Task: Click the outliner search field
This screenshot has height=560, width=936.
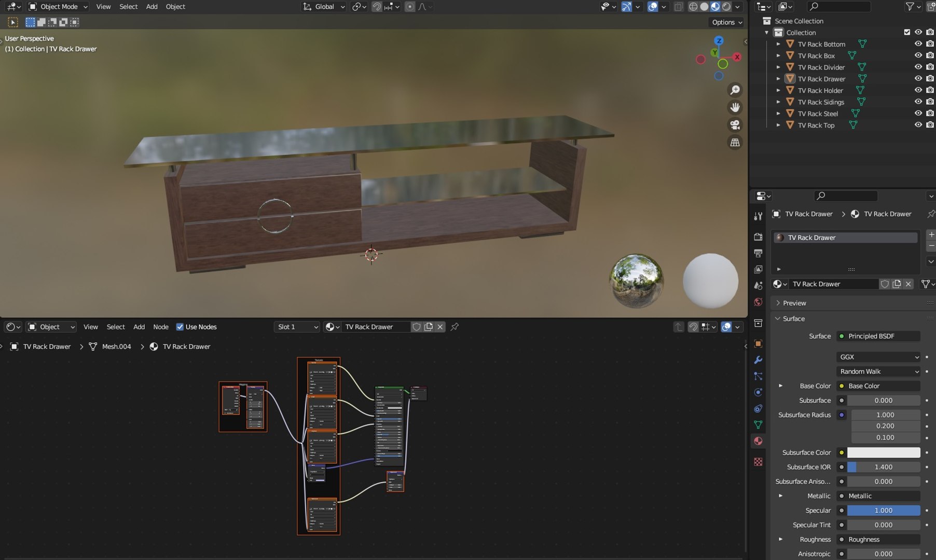Action: (x=838, y=6)
